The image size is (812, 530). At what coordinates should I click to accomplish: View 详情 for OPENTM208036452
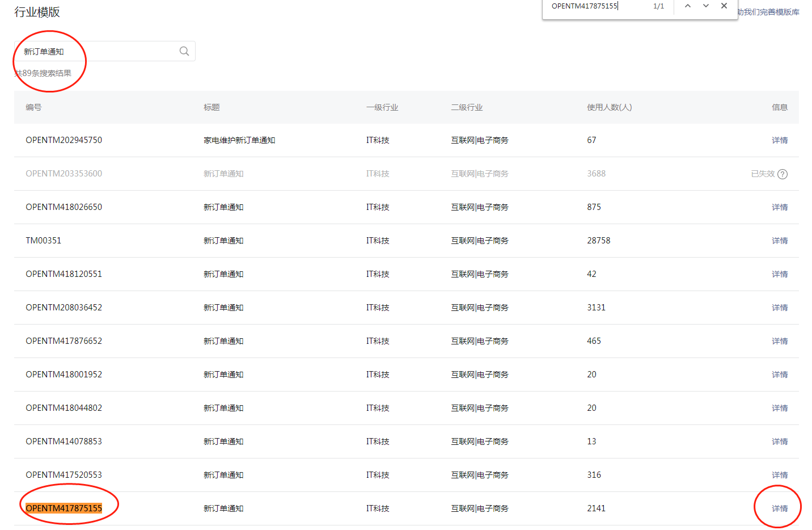click(779, 308)
